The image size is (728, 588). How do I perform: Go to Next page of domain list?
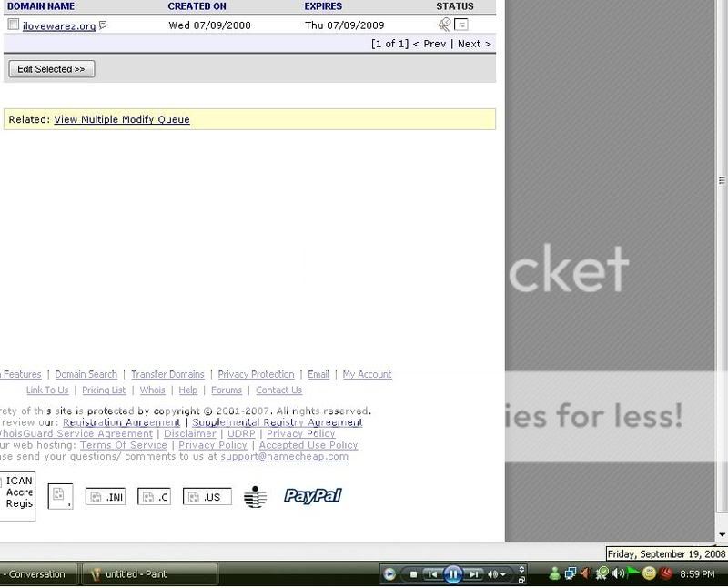473,44
